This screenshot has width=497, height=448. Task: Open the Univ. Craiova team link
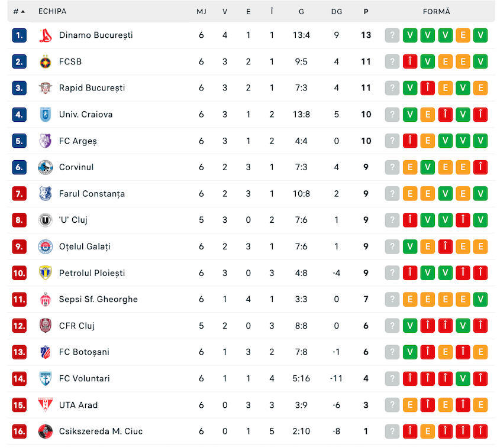tap(86, 114)
